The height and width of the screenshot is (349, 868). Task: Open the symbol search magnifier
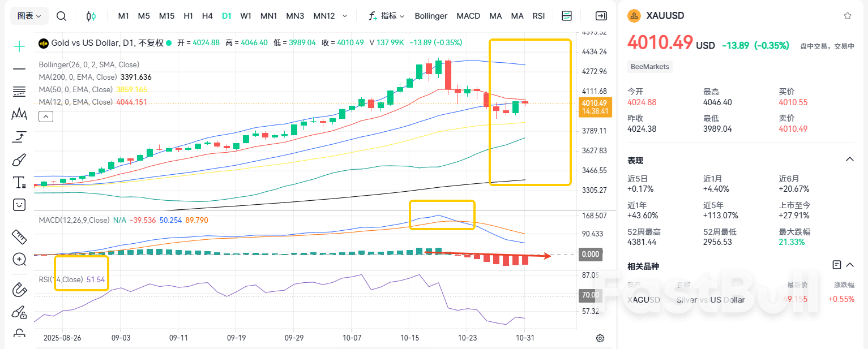click(x=61, y=16)
